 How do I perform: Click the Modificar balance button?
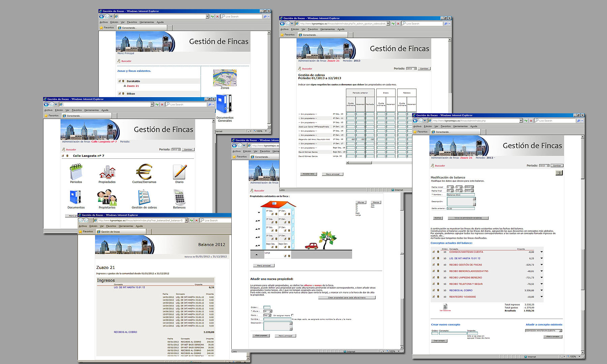coord(438,218)
